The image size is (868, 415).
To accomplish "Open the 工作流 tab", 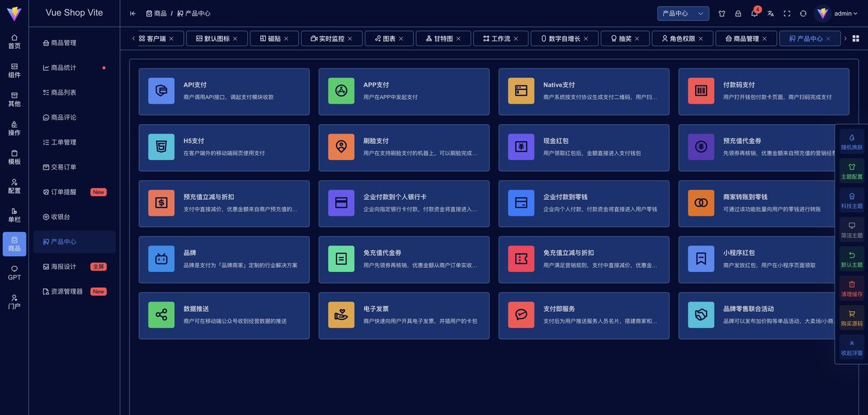I will [500, 39].
